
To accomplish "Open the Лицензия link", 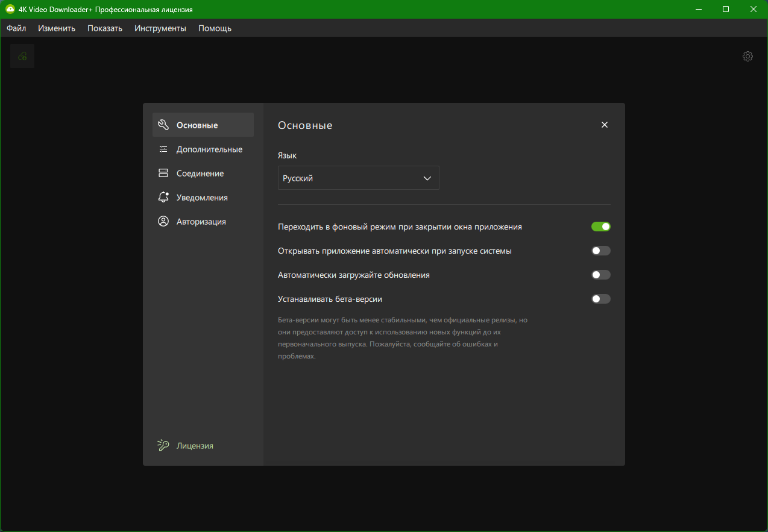I will pos(195,446).
